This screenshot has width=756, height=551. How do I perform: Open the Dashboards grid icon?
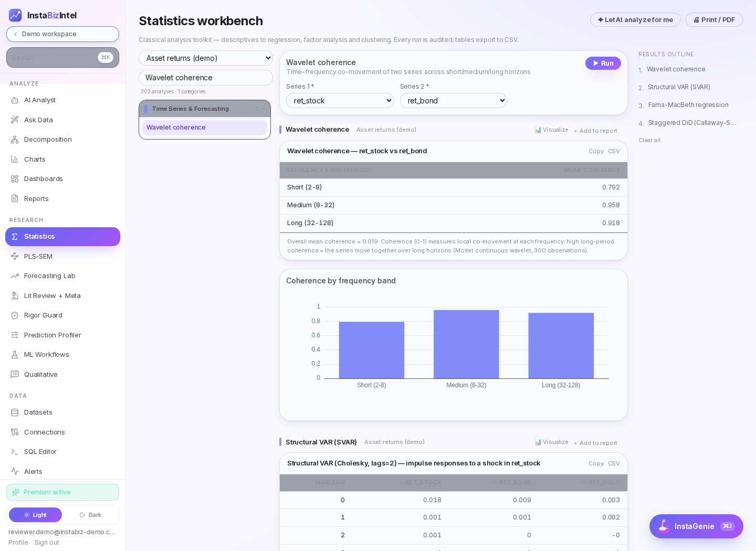[x=15, y=179]
